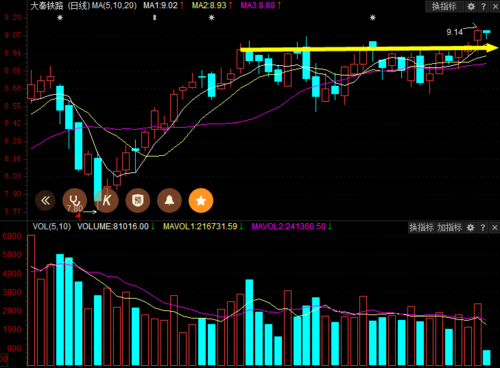Click the asterisk event marker below MA2 label
Image resolution: width=500 pixels, height=368 pixels.
pos(211,18)
